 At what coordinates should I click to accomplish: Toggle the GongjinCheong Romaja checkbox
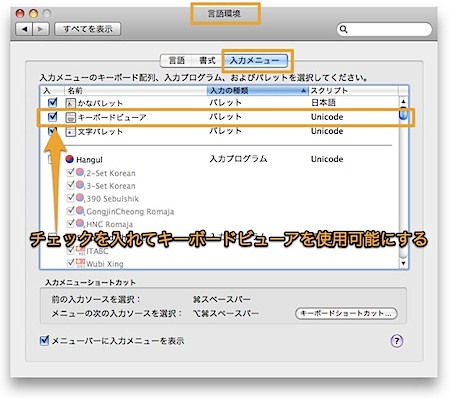click(x=70, y=211)
